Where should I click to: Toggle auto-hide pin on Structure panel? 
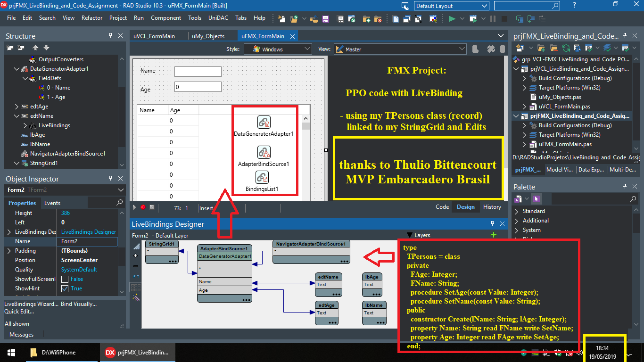pyautogui.click(x=110, y=36)
